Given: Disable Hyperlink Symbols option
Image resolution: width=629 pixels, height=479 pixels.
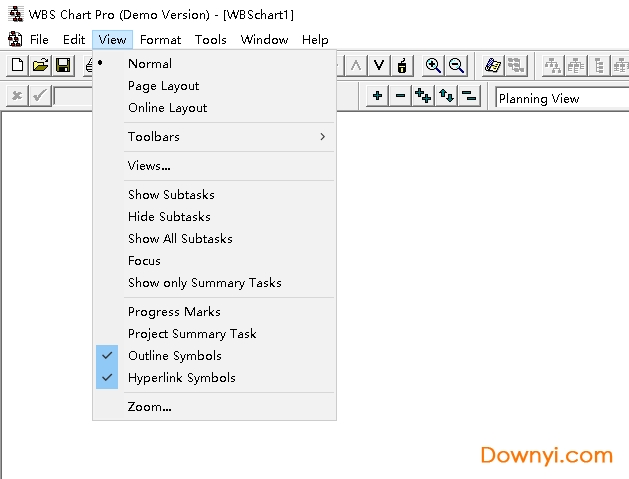Looking at the screenshot, I should pos(181,378).
